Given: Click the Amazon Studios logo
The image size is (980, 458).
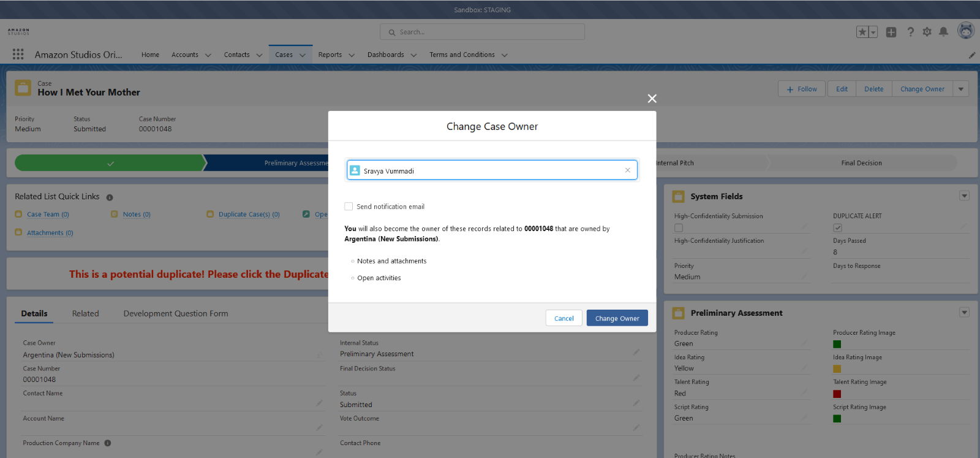Looking at the screenshot, I should pyautogui.click(x=18, y=31).
